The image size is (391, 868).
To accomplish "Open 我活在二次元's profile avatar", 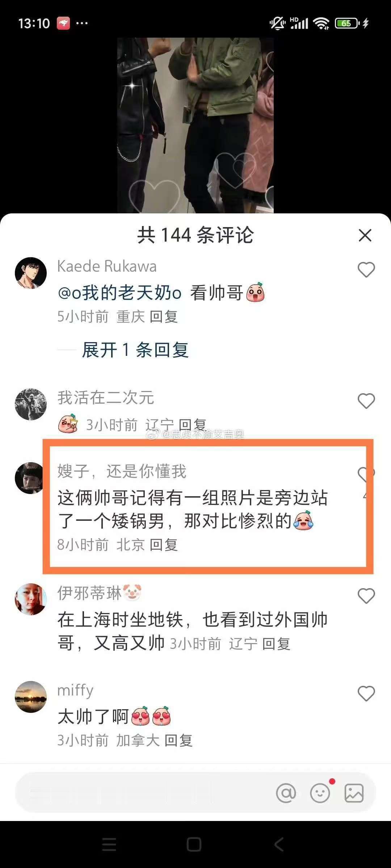I will click(x=31, y=404).
